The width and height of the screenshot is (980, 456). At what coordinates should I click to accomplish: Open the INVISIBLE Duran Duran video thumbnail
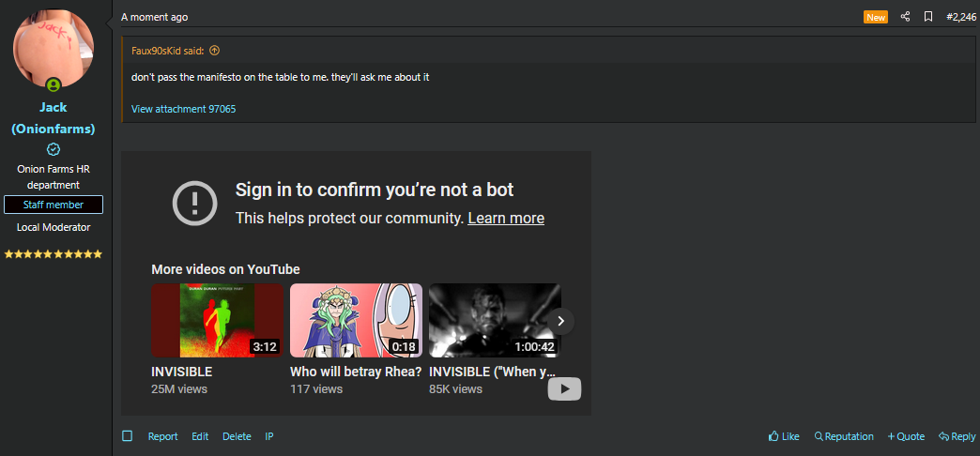(x=217, y=320)
